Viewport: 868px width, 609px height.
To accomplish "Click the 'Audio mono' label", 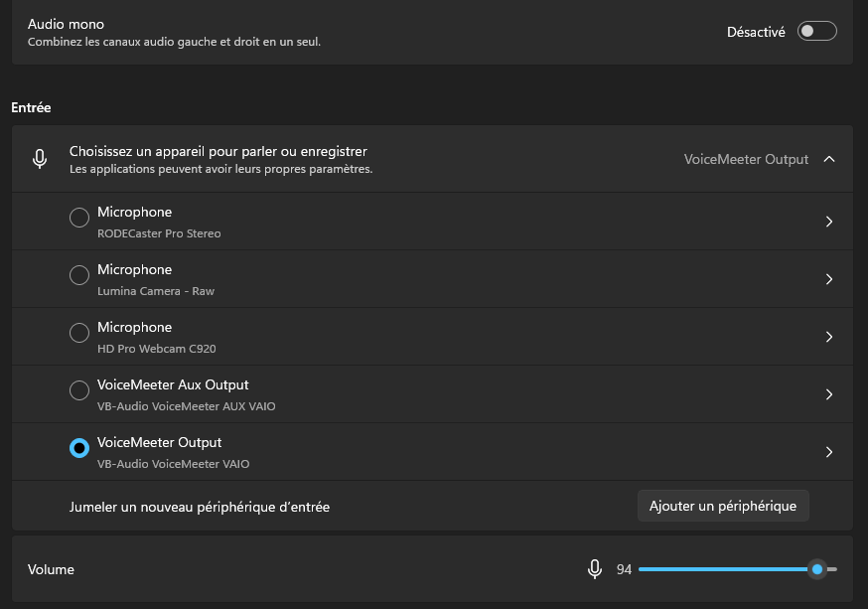I will click(66, 25).
